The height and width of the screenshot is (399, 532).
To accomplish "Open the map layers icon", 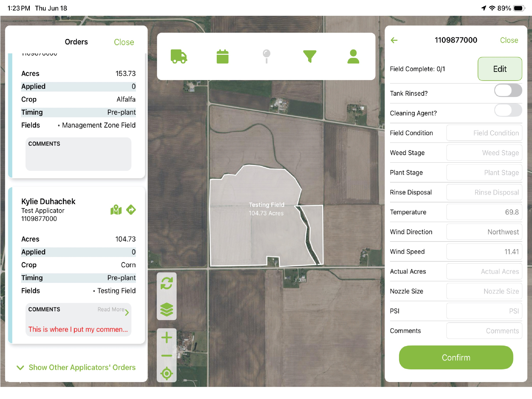I will tap(166, 309).
